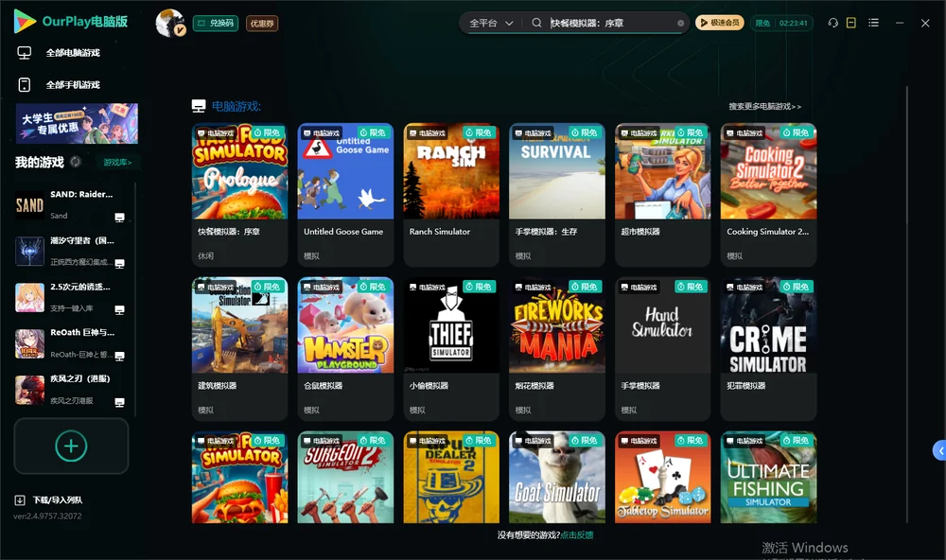Click 限免 badge on Ranch Simulator card

(480, 132)
